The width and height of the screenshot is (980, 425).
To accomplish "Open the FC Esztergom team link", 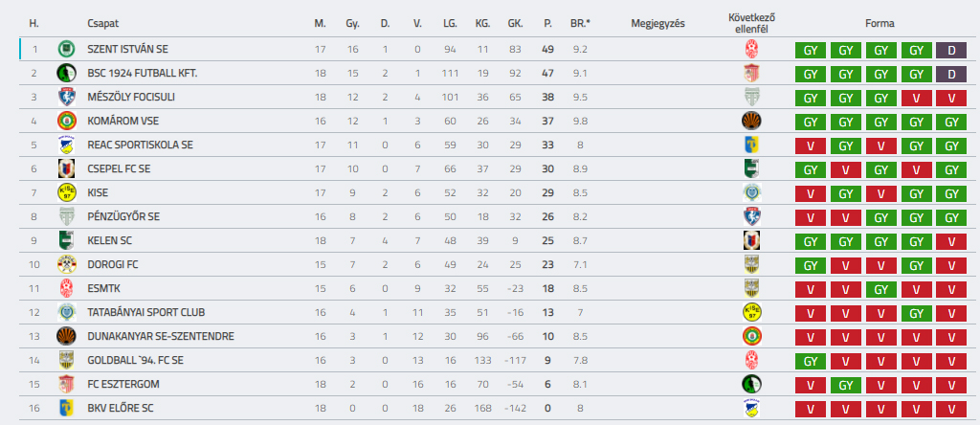I will point(122,384).
